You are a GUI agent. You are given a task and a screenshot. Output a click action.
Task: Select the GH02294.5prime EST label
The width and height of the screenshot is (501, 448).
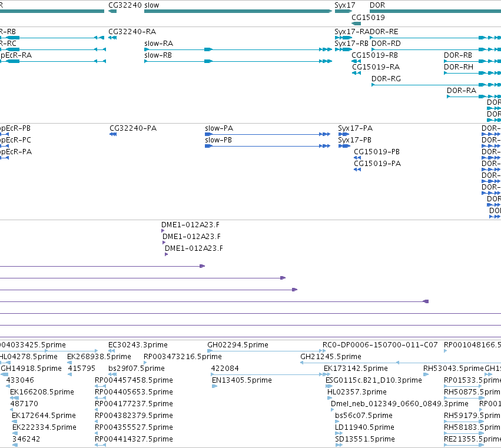(238, 345)
